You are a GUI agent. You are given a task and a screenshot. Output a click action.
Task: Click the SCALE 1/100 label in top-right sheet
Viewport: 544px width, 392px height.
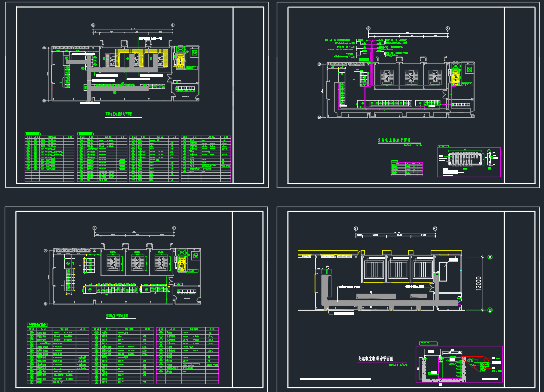pyautogui.click(x=413, y=144)
